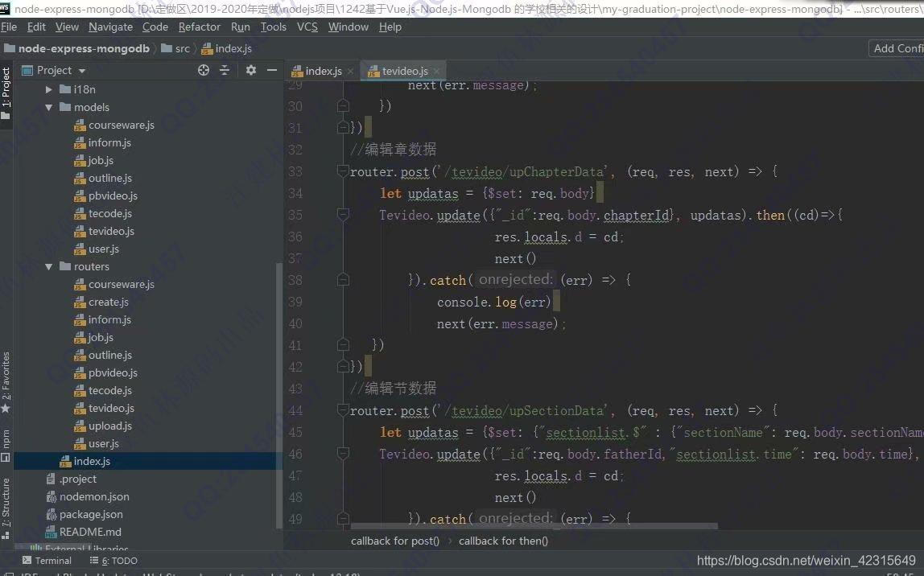
Task: Click the locate/scroll from source target icon
Action: tap(204, 70)
